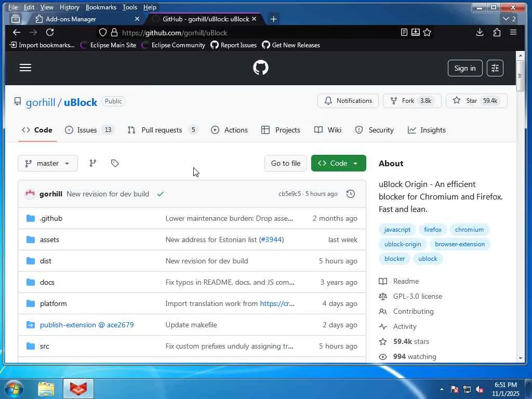
Task: Click the Notifications button
Action: pos(348,101)
